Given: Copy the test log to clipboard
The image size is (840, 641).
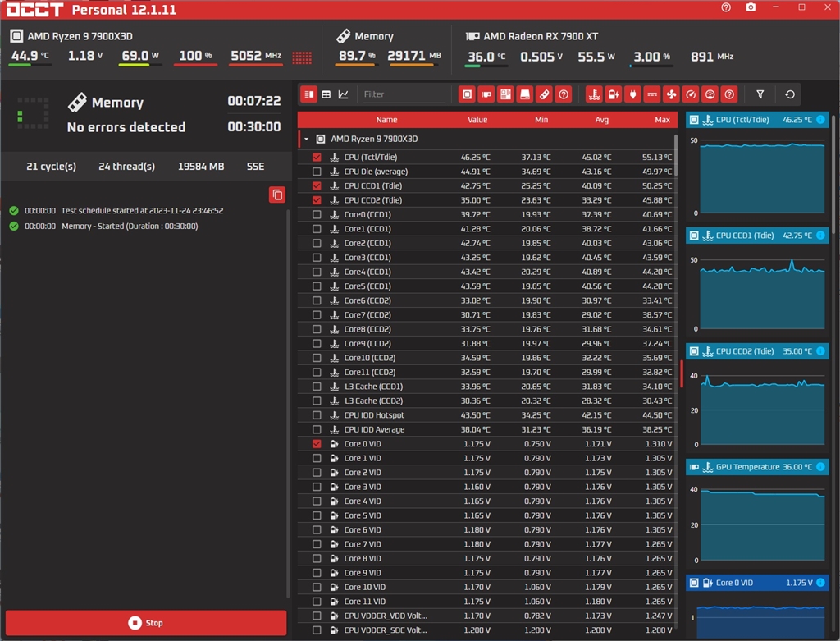Looking at the screenshot, I should pyautogui.click(x=277, y=195).
